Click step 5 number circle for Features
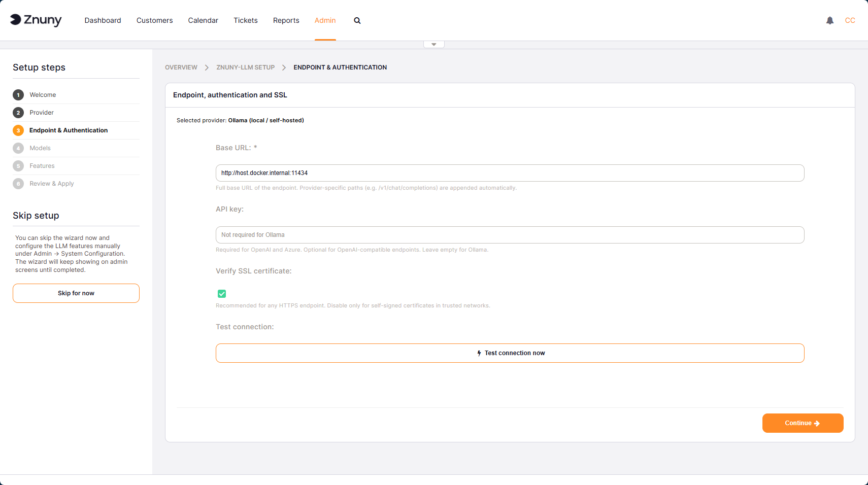This screenshot has height=485, width=868. 18,166
